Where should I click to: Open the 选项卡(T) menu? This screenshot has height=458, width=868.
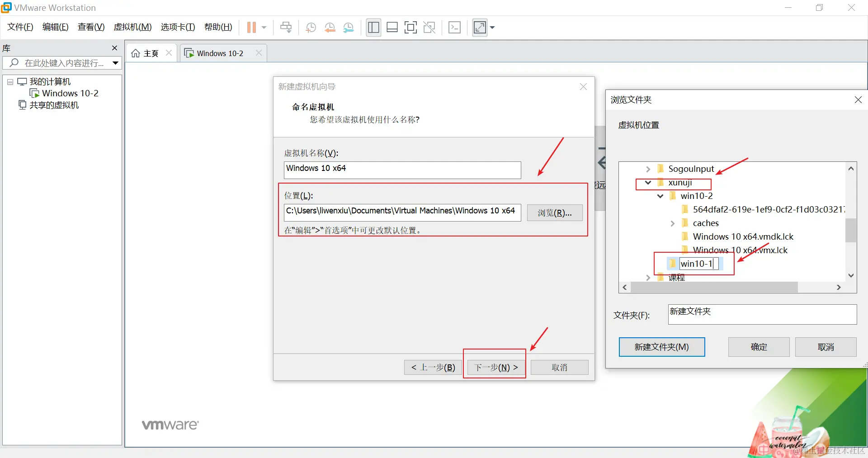click(178, 27)
